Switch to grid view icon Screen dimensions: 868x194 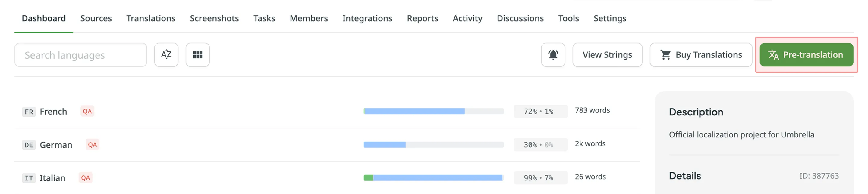[197, 55]
